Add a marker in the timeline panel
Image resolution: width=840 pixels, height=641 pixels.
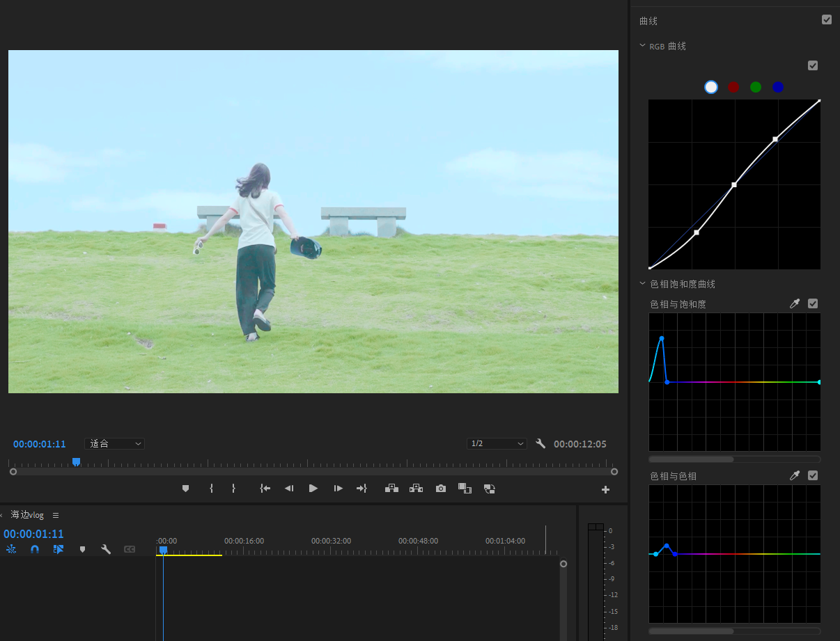click(x=82, y=549)
